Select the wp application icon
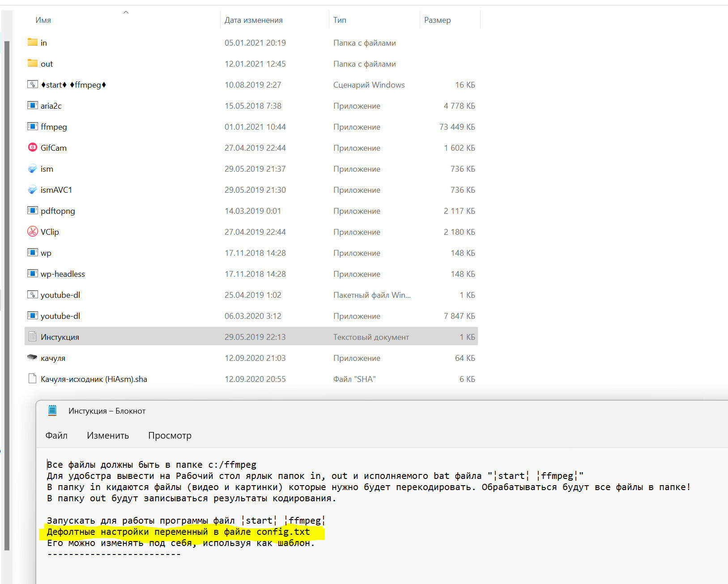The height and width of the screenshot is (584, 728). 32,252
